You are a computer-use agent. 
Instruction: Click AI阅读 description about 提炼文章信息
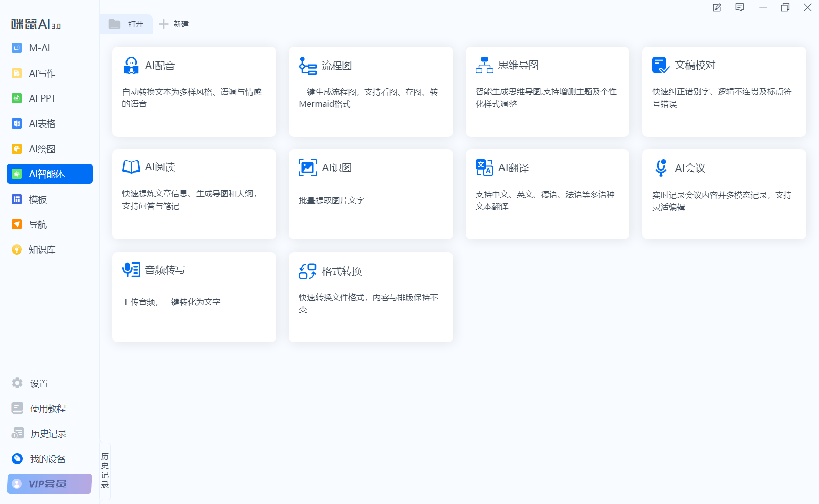[x=191, y=200]
